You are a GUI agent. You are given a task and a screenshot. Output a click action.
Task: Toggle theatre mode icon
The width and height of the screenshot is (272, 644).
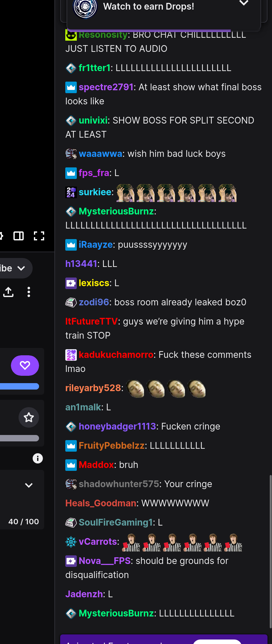19,236
